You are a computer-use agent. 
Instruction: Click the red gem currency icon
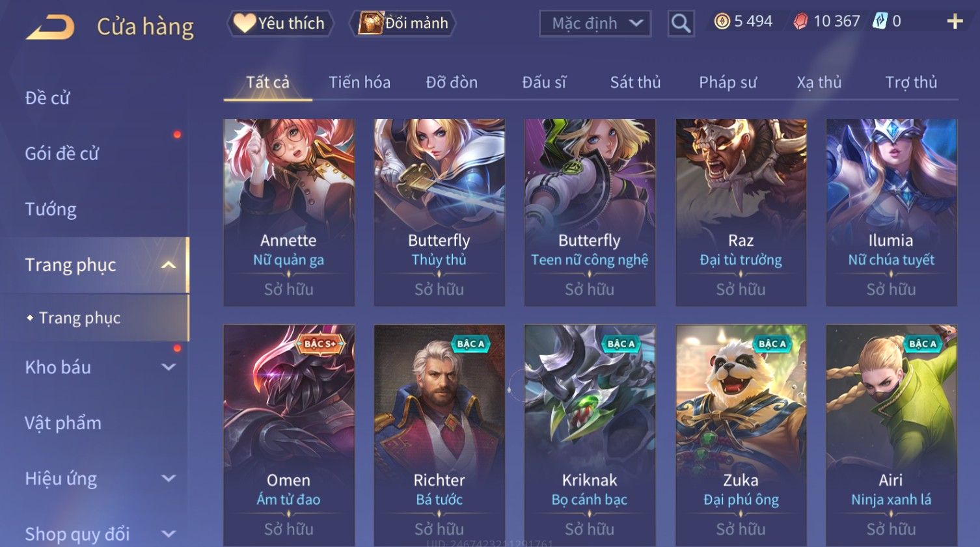tap(800, 21)
